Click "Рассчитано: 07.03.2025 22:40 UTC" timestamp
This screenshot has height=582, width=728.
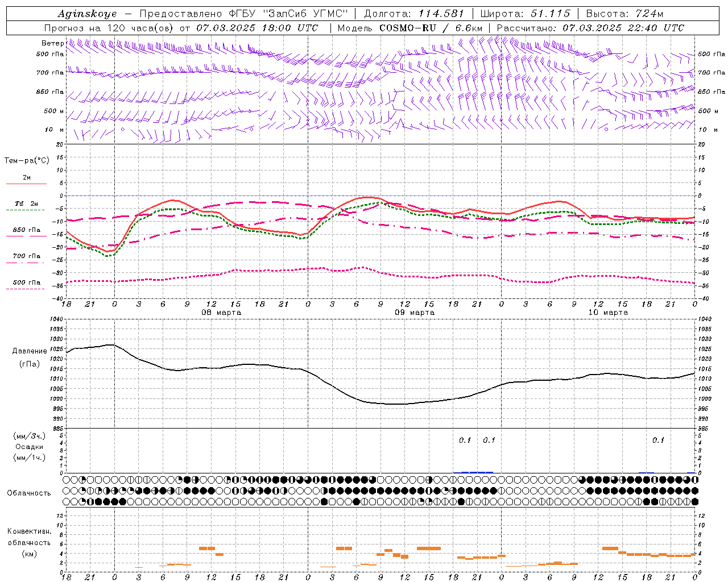coord(590,28)
